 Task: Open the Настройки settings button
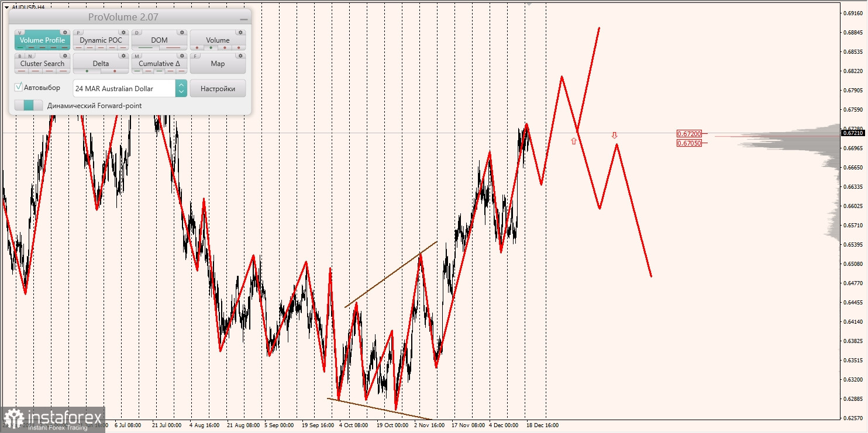point(218,88)
